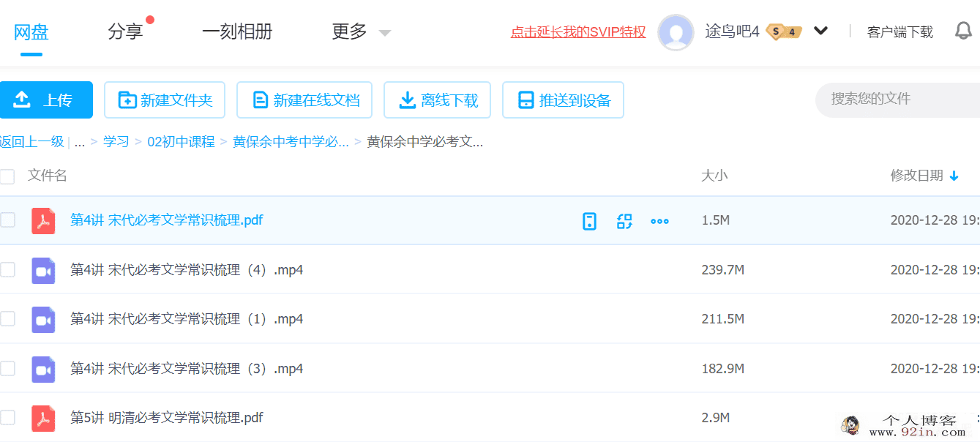980x442 pixels.
Task: Navigate to the 学习 breadcrumb folder
Action: pyautogui.click(x=116, y=142)
